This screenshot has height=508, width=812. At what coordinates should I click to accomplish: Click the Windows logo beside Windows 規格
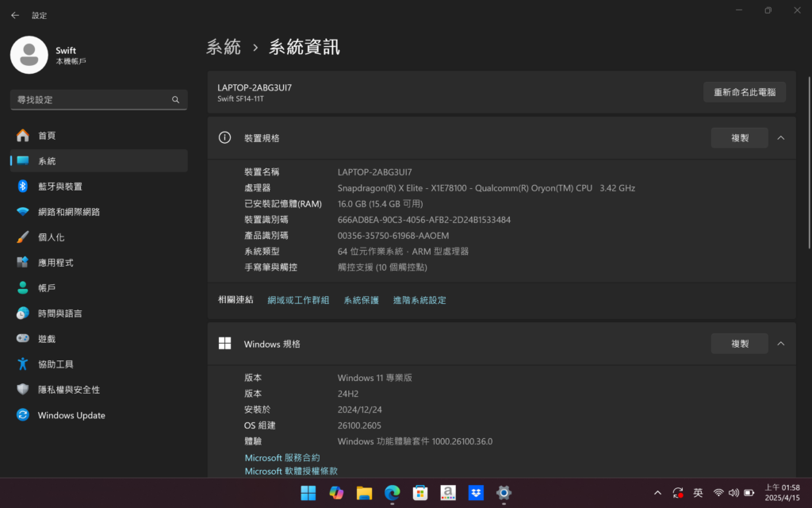pyautogui.click(x=224, y=343)
